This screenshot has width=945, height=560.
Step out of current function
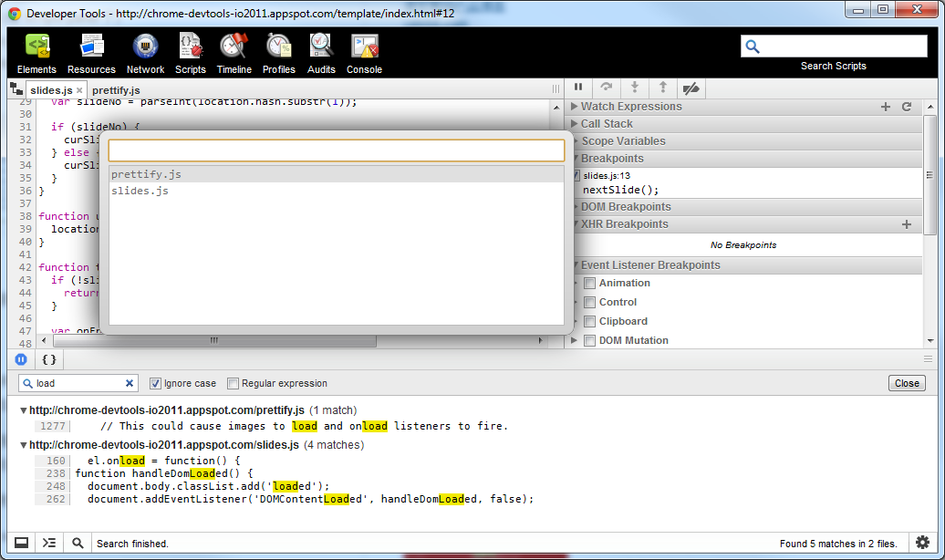click(x=663, y=88)
